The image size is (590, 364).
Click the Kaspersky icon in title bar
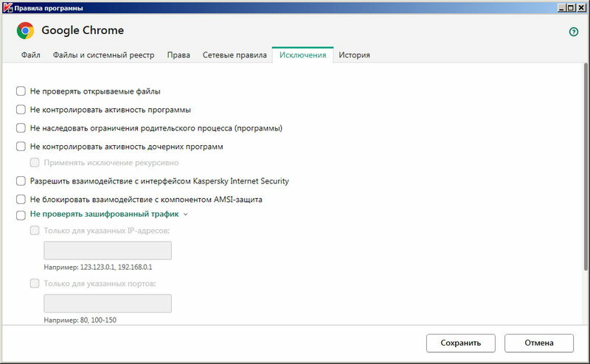(7, 7)
